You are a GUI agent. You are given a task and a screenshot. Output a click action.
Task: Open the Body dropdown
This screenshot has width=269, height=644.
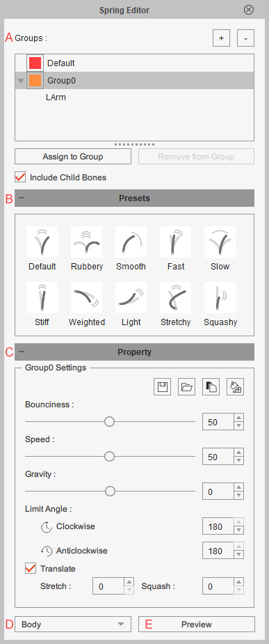pyautogui.click(x=73, y=625)
